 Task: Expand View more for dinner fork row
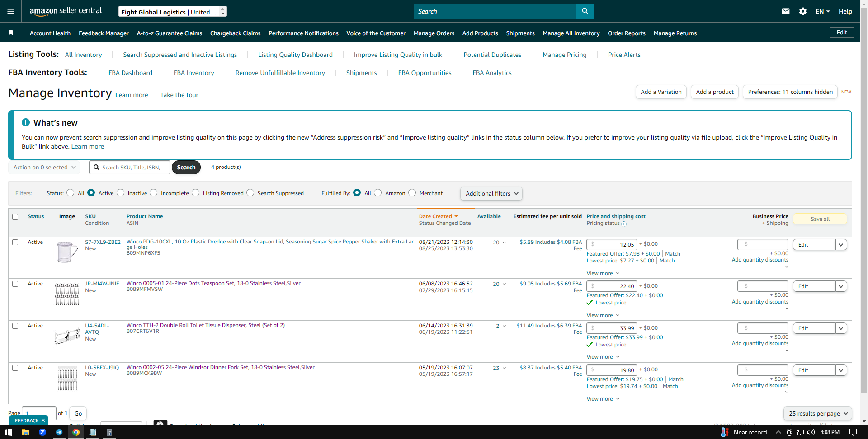tap(603, 399)
